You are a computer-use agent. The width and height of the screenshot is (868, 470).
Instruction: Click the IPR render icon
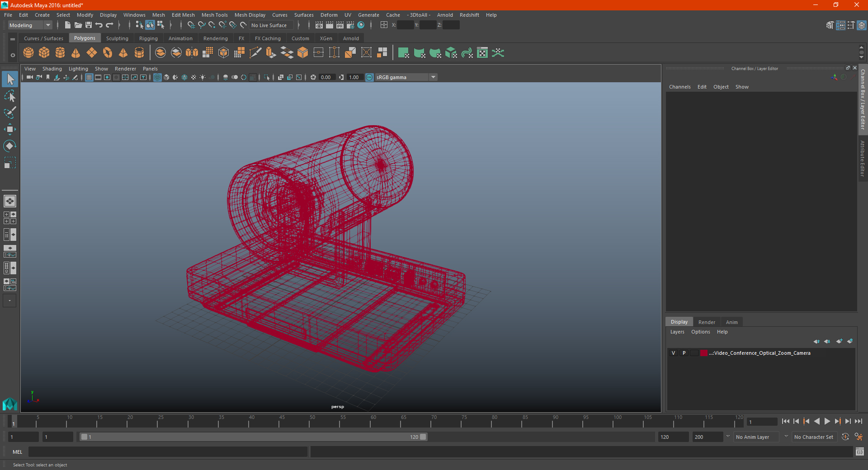pos(340,25)
